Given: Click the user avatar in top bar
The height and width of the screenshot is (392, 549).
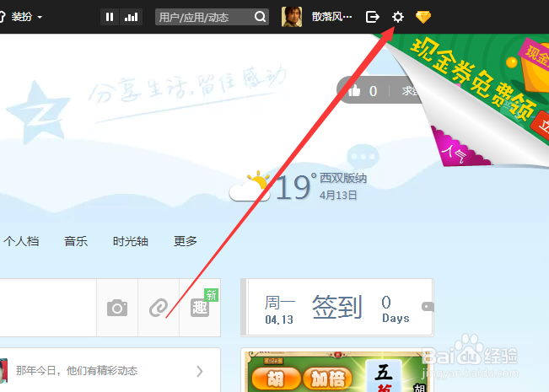Looking at the screenshot, I should (x=292, y=17).
